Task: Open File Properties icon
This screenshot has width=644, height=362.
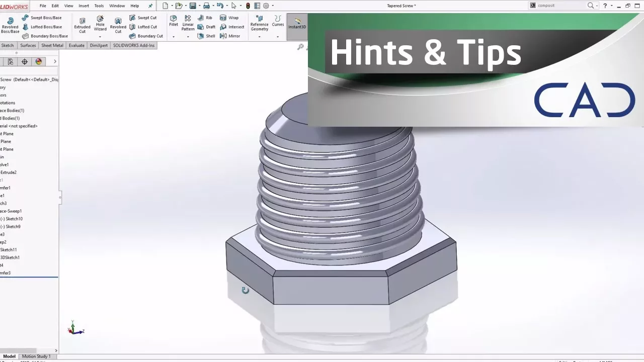Action: 257,6
